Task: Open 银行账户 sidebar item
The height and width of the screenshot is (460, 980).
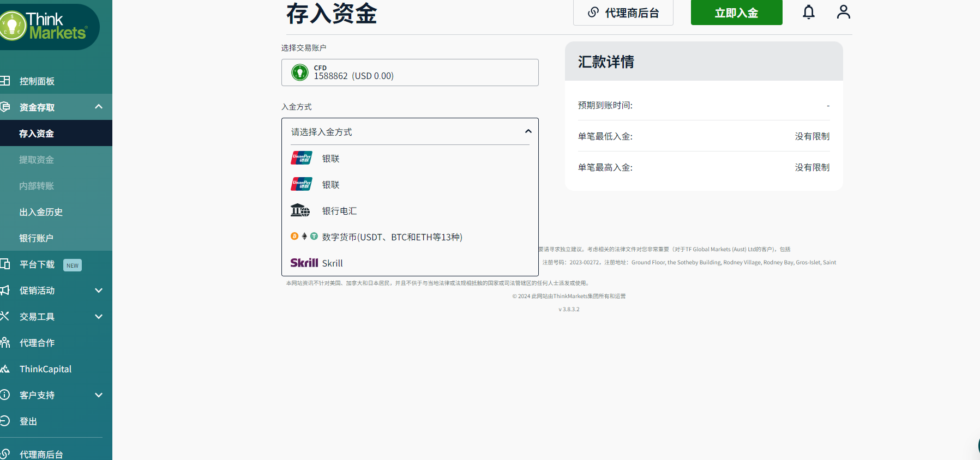Action: (x=36, y=238)
